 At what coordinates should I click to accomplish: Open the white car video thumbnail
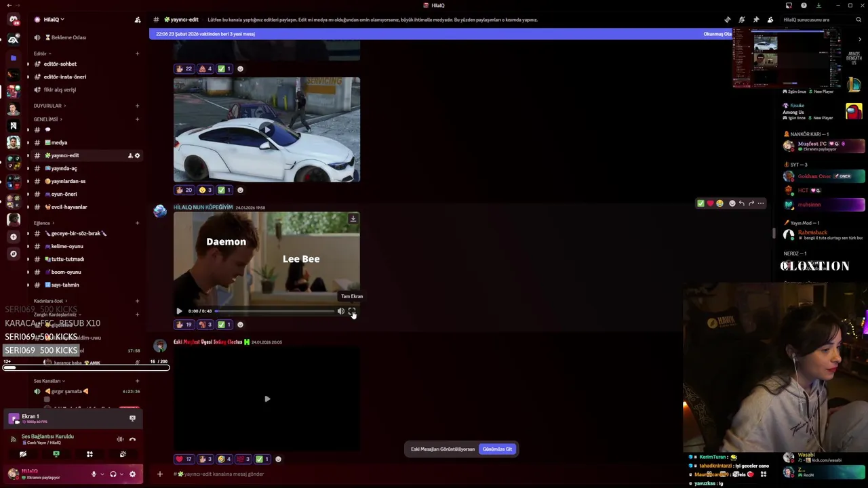(267, 129)
